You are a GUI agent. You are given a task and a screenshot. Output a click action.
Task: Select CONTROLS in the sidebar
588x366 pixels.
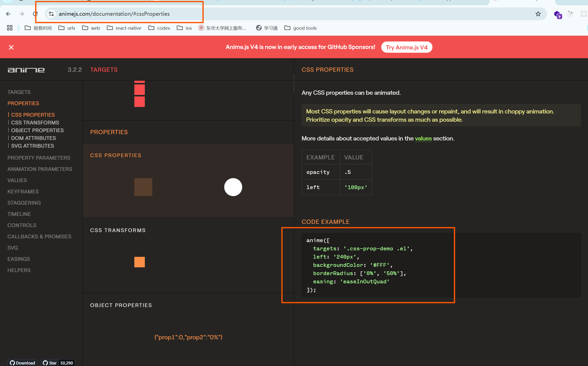(x=22, y=225)
